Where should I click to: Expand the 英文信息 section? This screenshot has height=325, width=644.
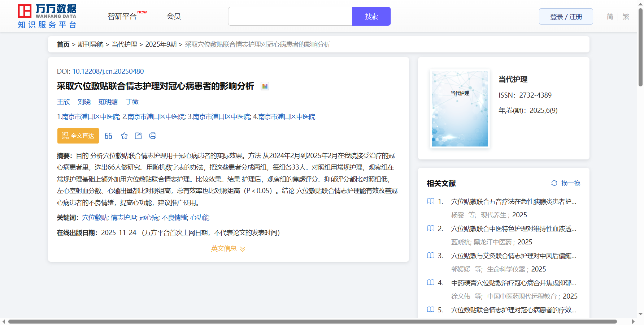coord(228,249)
